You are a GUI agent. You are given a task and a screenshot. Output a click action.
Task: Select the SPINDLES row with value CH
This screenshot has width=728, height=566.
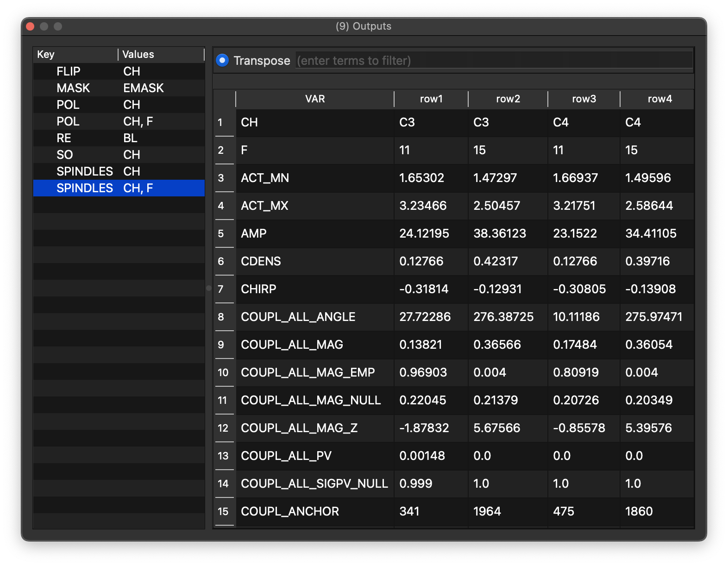pyautogui.click(x=119, y=171)
